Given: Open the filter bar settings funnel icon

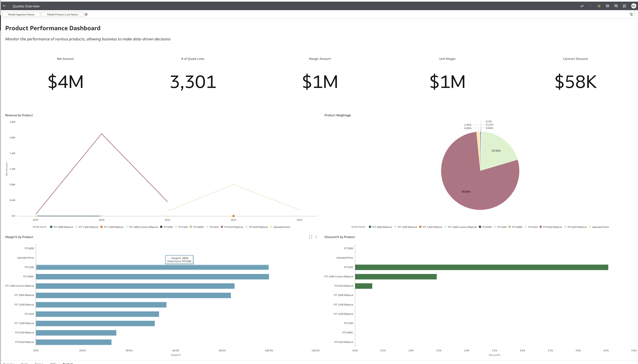Looking at the screenshot, I should pyautogui.click(x=631, y=15).
